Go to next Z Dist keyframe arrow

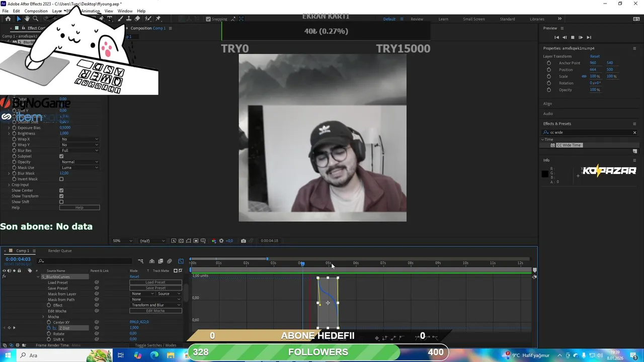coord(14,328)
